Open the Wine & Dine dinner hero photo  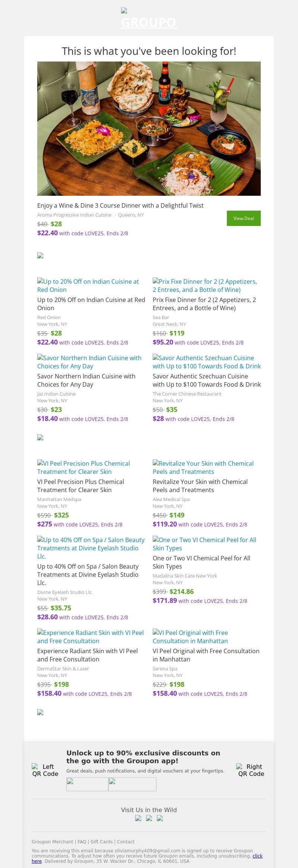[x=149, y=129]
